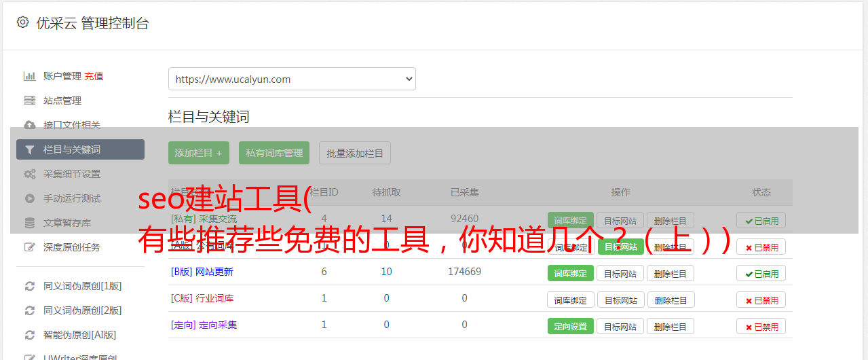Open 深度原创任务 in the sidebar
The height and width of the screenshot is (360, 868).
[x=72, y=247]
